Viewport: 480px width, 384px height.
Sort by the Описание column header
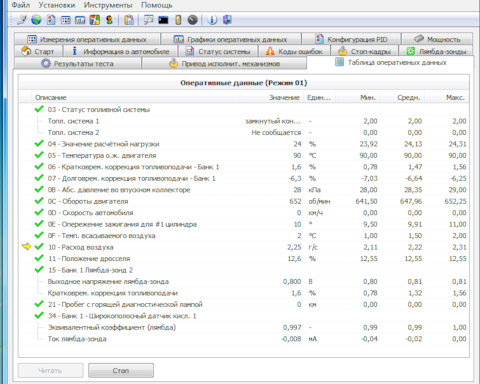tap(136, 97)
